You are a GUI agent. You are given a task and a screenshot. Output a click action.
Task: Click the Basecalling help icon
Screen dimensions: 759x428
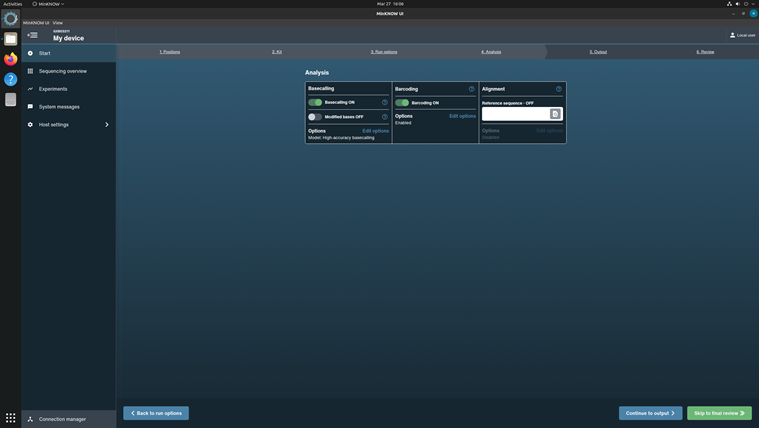pyautogui.click(x=385, y=102)
